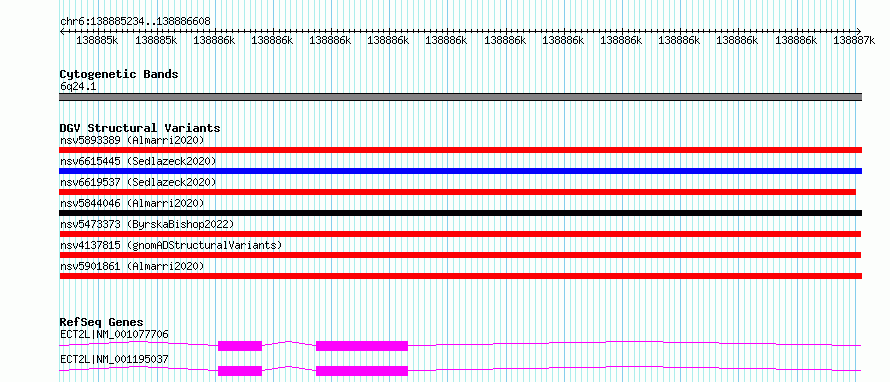Click the nsv5901861 (Almarri2020) label

[x=132, y=266]
